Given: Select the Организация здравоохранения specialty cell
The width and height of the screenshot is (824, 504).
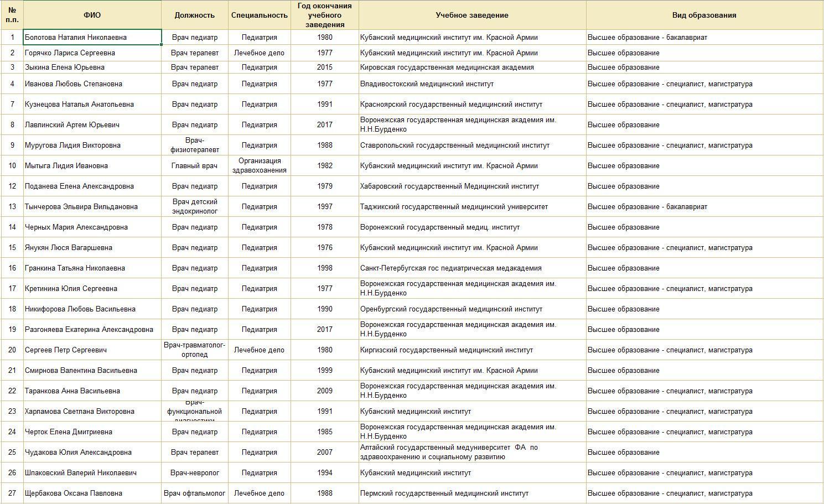Looking at the screenshot, I should click(260, 166).
